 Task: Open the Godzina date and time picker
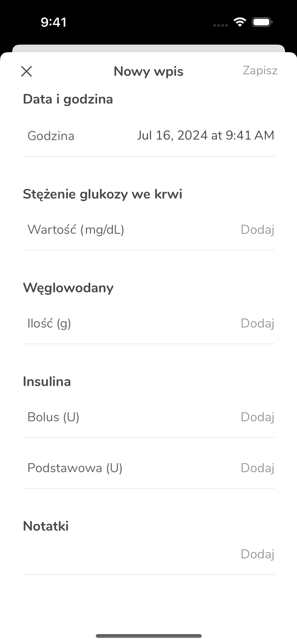148,136
